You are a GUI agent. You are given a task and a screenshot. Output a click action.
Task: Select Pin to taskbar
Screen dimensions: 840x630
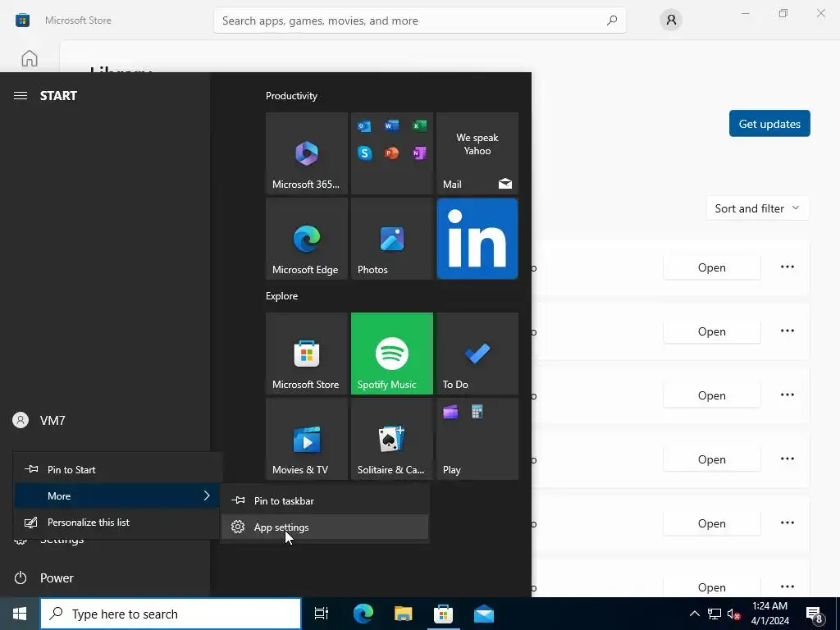pos(325,500)
